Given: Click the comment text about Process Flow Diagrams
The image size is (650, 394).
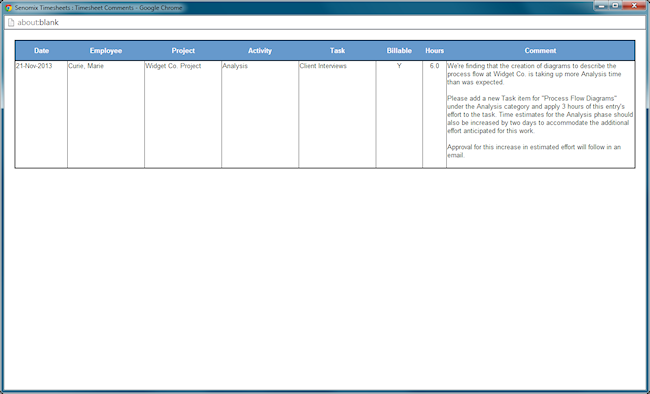Looking at the screenshot, I should point(540,114).
